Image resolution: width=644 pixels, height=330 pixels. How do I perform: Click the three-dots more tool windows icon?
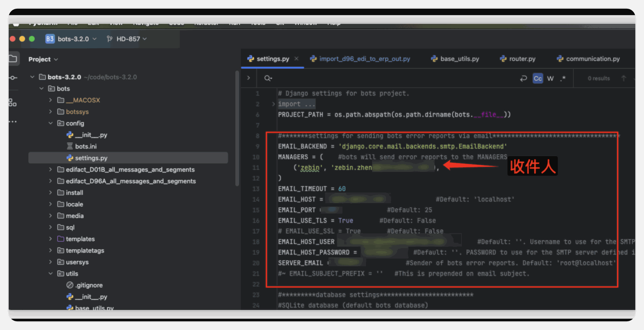click(13, 121)
